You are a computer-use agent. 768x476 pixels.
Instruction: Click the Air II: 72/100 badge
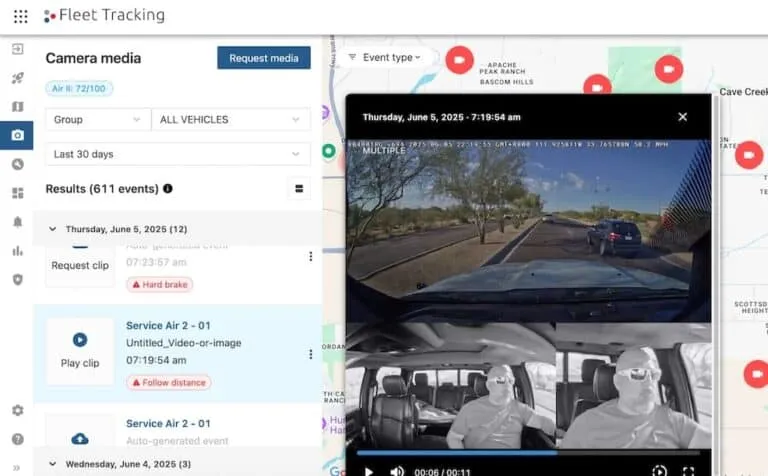tap(79, 88)
